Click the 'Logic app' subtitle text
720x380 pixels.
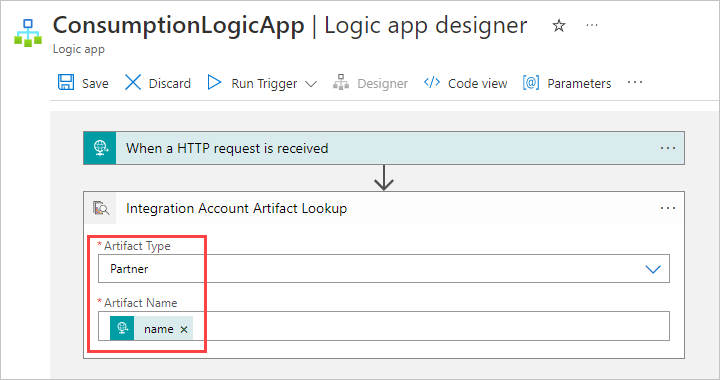(x=79, y=50)
